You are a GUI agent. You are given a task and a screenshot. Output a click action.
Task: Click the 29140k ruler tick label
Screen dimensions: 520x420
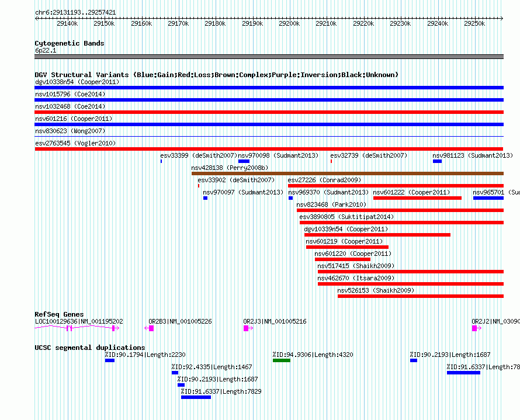tap(67, 23)
